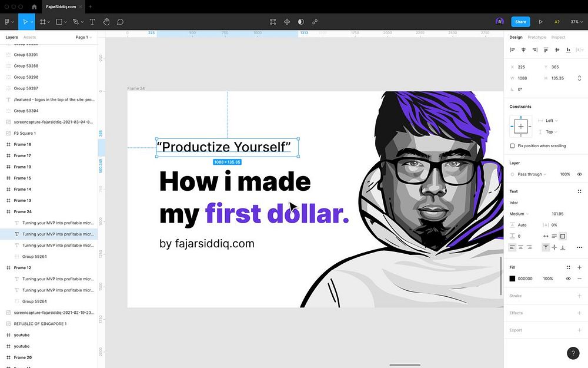Switch to the Prototype tab
Image resolution: width=588 pixels, height=368 pixels.
[x=537, y=37]
